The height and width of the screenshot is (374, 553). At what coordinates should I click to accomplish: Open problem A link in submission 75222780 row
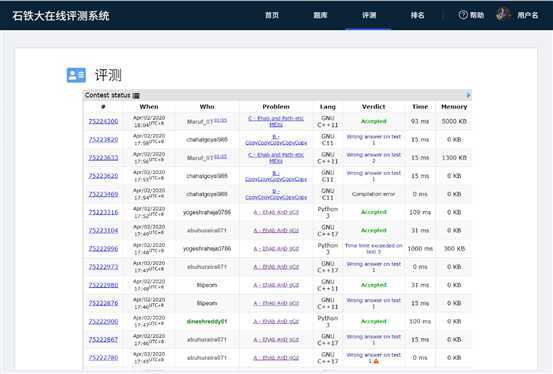pos(276,358)
